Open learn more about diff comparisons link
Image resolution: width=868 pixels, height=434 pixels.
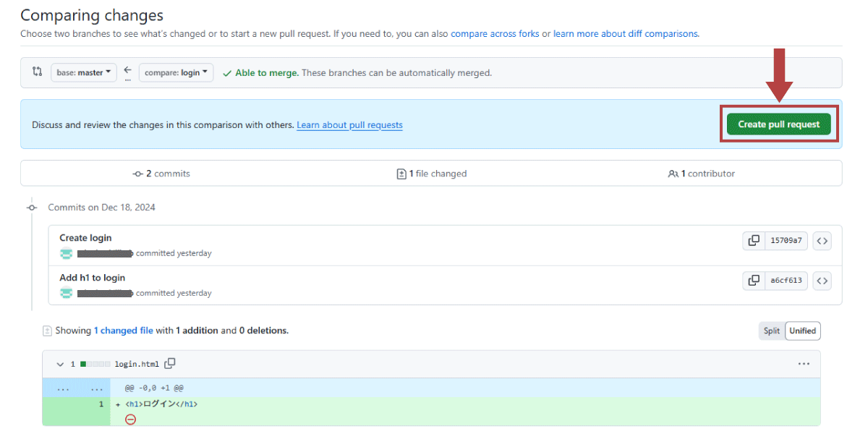point(626,34)
